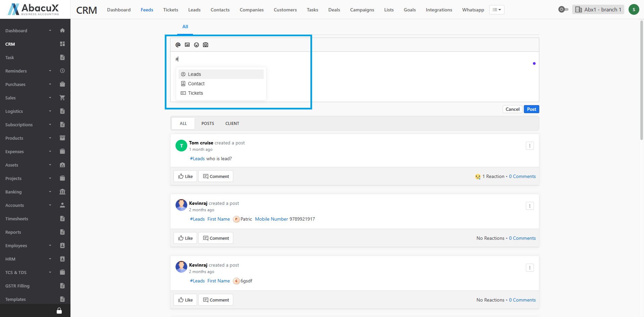The height and width of the screenshot is (317, 644).
Task: Switch to the POSTS filter tab
Action: coord(208,124)
